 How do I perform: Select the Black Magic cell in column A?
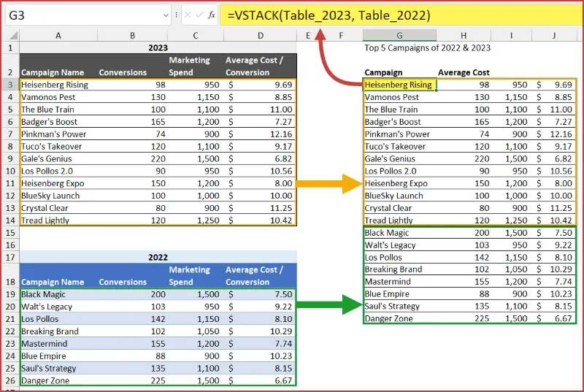[58, 294]
